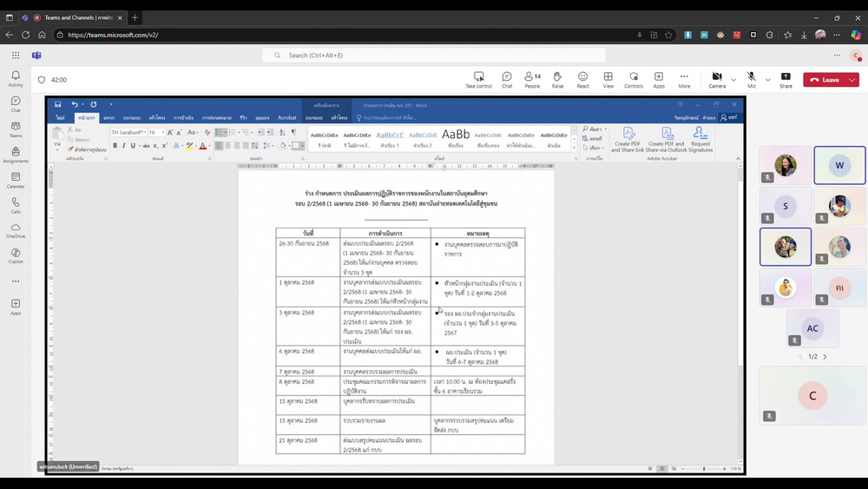
Task: Toggle the camera on or off
Action: click(717, 80)
